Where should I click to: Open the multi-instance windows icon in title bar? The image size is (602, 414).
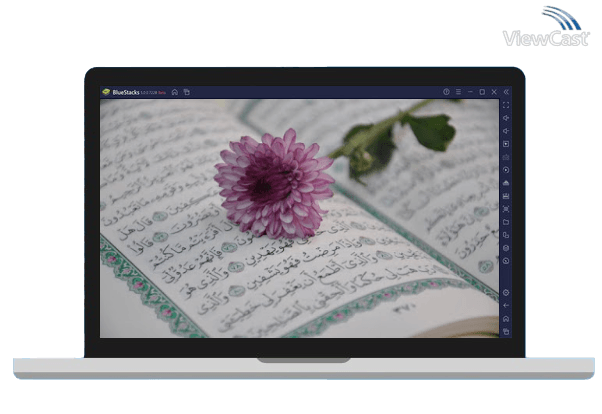[x=187, y=92]
